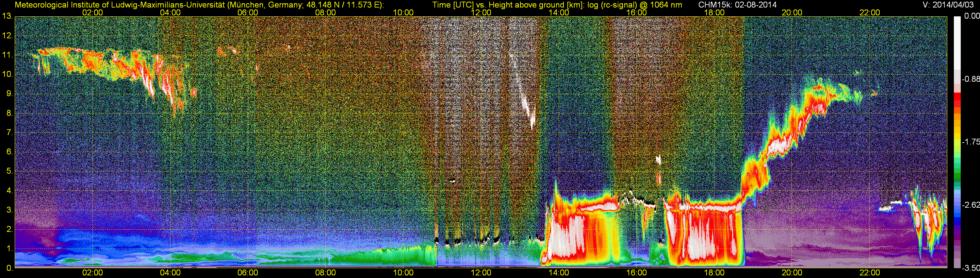The image size is (980, 278).
Task: Click the height label '3.' on y-axis
Action: coord(9,210)
